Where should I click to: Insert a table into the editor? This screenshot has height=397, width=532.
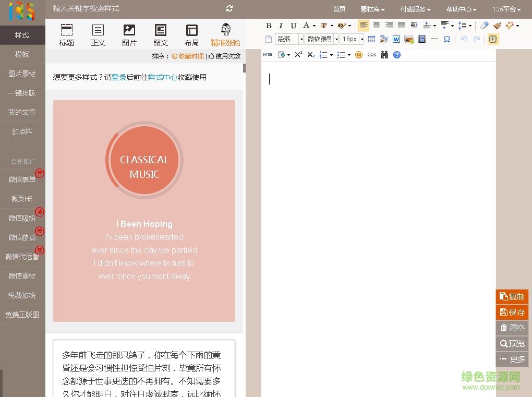click(x=372, y=39)
